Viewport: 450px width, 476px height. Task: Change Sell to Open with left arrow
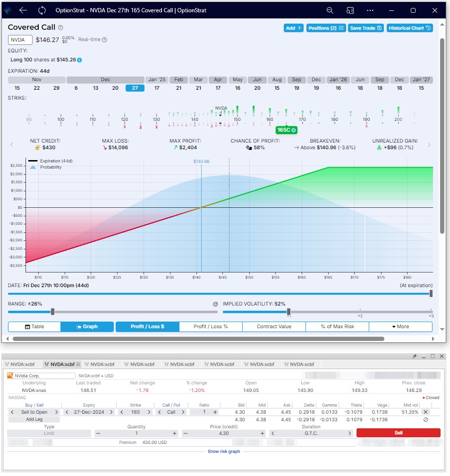(12, 412)
